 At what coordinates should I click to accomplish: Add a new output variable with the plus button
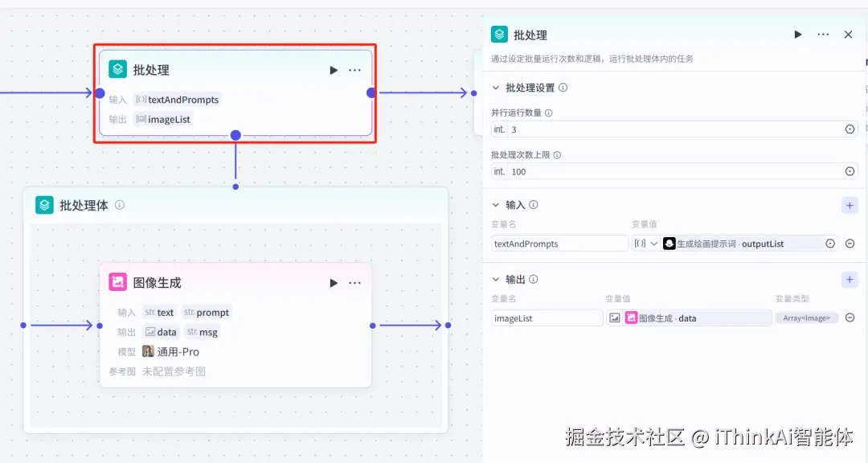pyautogui.click(x=849, y=279)
